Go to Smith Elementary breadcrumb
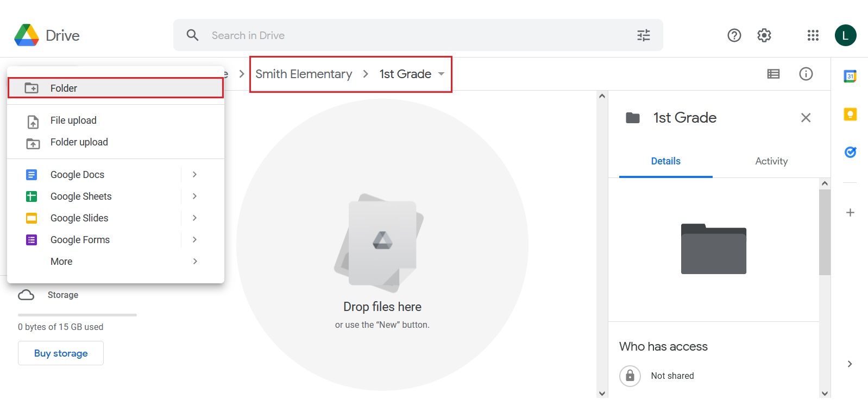 pos(304,74)
